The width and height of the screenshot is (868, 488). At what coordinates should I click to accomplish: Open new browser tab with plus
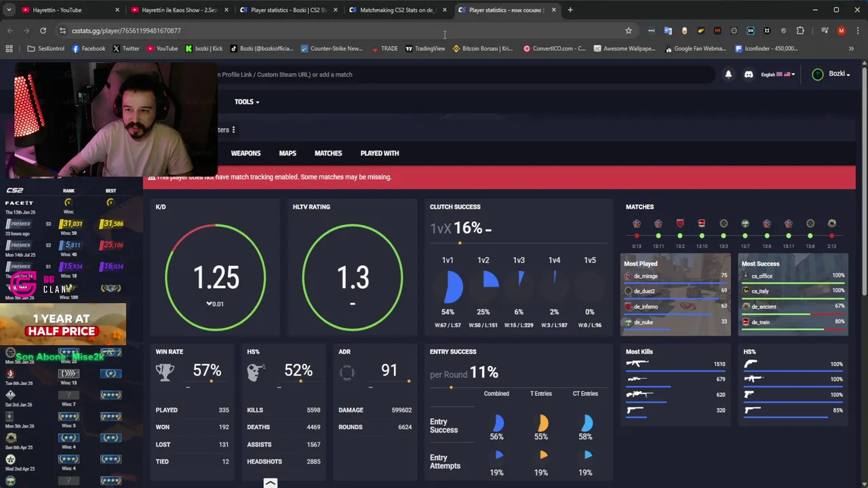[x=570, y=10]
